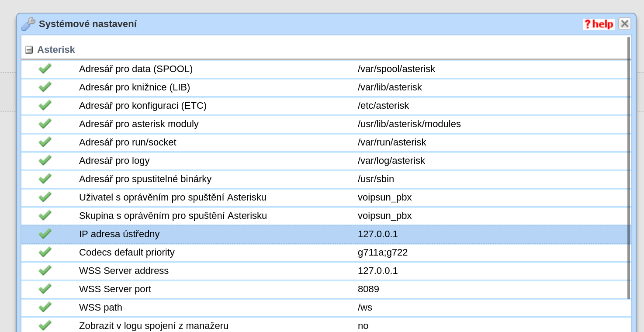Click checkmark icon for WSS path

click(45, 307)
